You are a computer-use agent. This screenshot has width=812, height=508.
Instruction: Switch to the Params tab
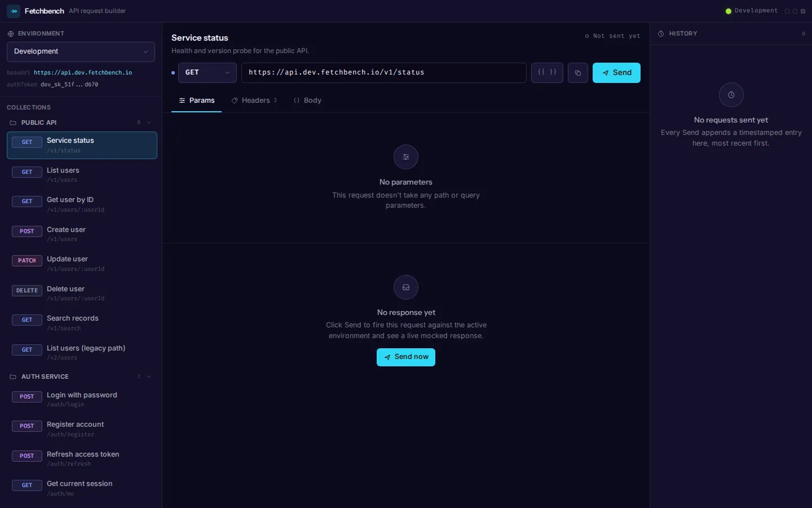(x=196, y=100)
